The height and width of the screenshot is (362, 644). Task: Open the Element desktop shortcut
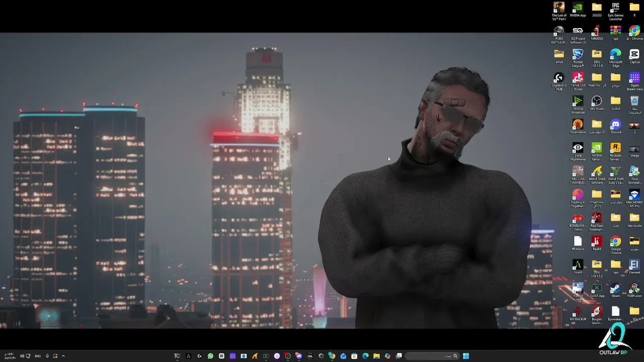tap(634, 265)
